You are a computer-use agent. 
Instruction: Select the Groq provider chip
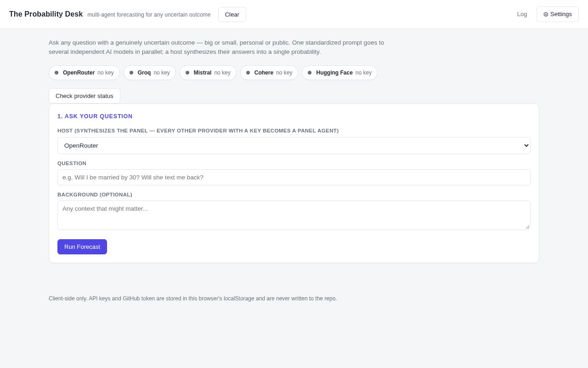(150, 73)
